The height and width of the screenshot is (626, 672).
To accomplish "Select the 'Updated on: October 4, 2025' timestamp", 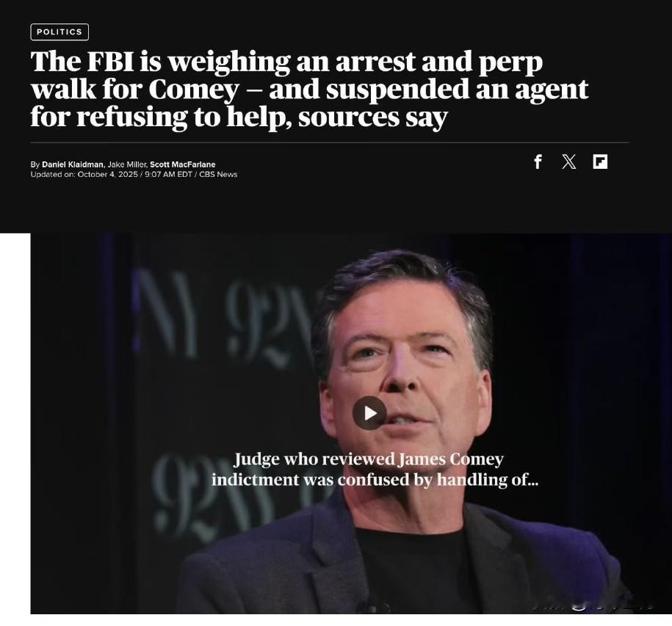I will [84, 174].
